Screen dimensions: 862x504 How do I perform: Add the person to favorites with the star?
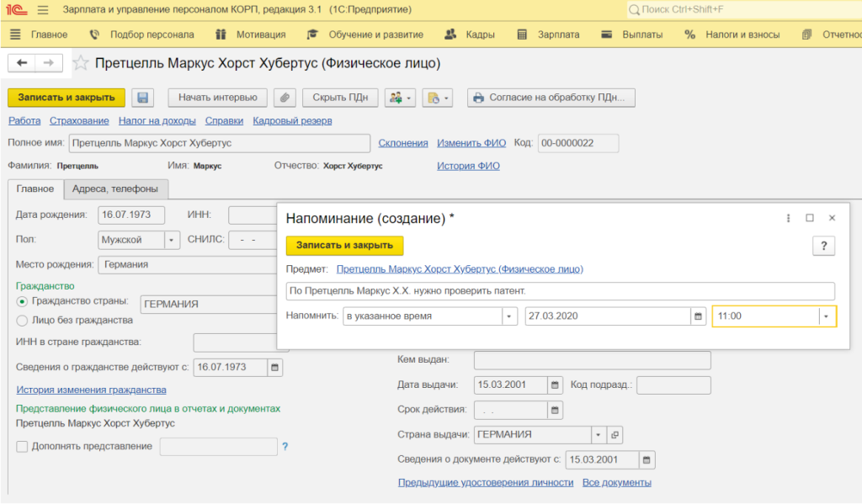(81, 63)
